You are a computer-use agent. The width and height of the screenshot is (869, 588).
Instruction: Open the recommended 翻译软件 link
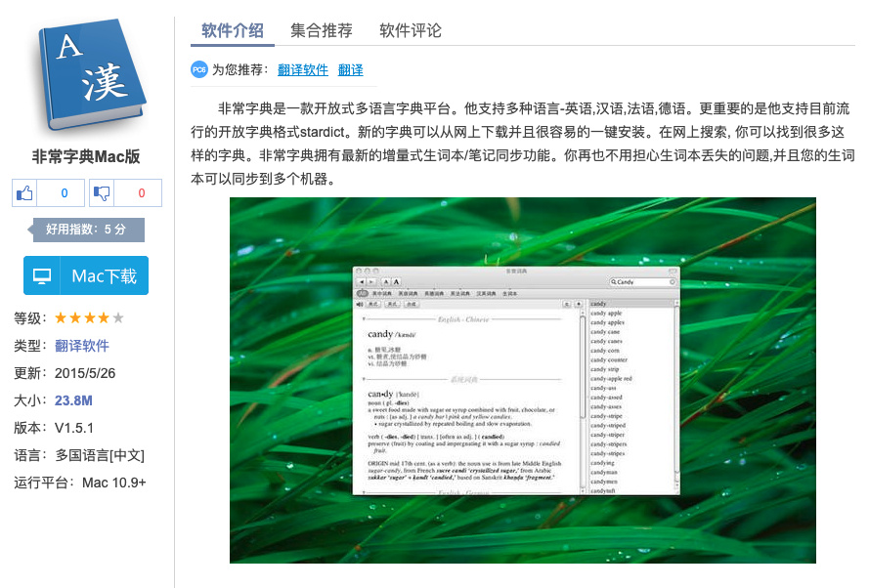[x=303, y=69]
